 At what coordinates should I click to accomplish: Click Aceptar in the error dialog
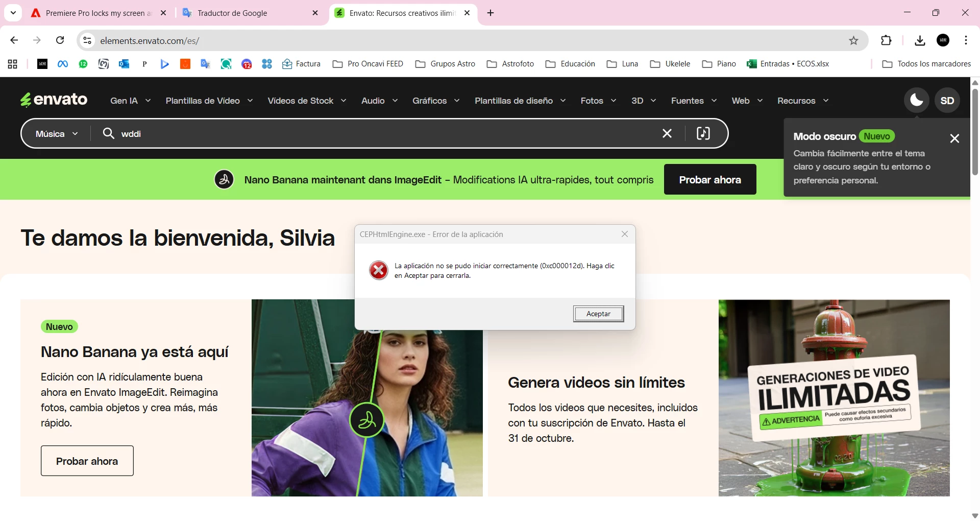(x=598, y=314)
